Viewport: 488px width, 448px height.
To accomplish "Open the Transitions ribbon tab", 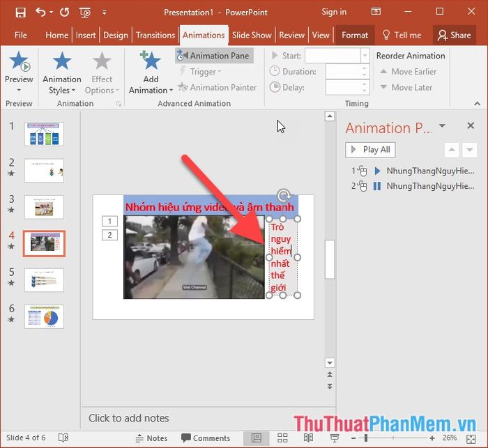I will point(155,35).
